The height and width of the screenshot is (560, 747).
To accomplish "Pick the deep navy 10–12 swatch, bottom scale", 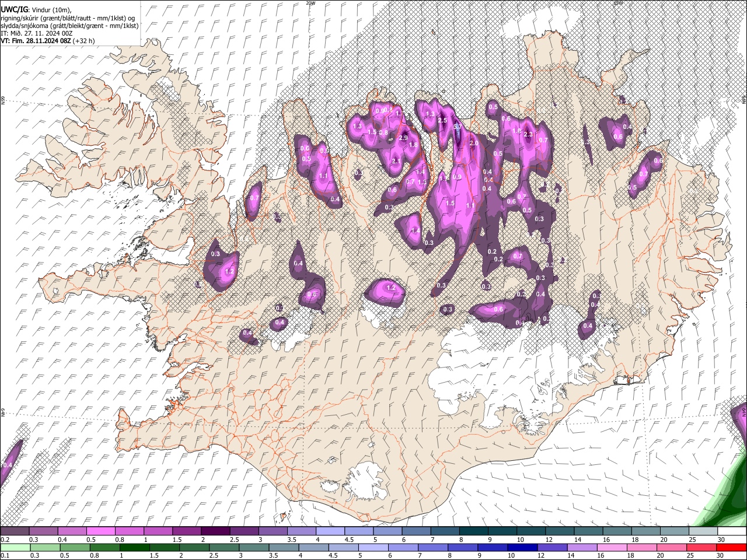I will point(522,548).
